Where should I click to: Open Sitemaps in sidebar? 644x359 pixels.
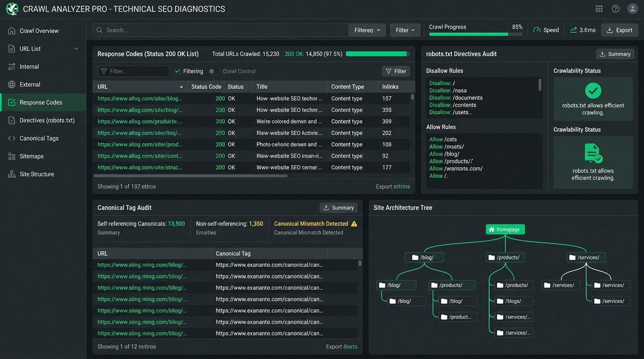[43, 156]
